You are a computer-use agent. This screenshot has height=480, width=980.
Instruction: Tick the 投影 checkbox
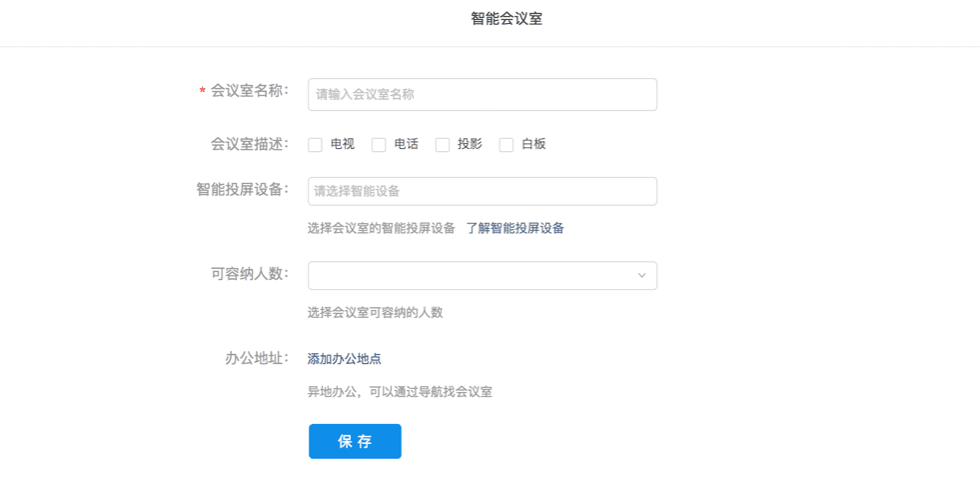443,145
